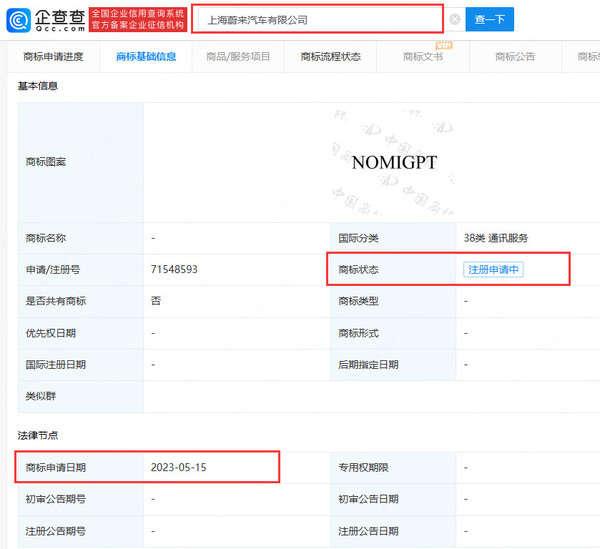Click the 国际注册日期 field label
Viewport: 600px width, 549px height.
pyautogui.click(x=55, y=365)
